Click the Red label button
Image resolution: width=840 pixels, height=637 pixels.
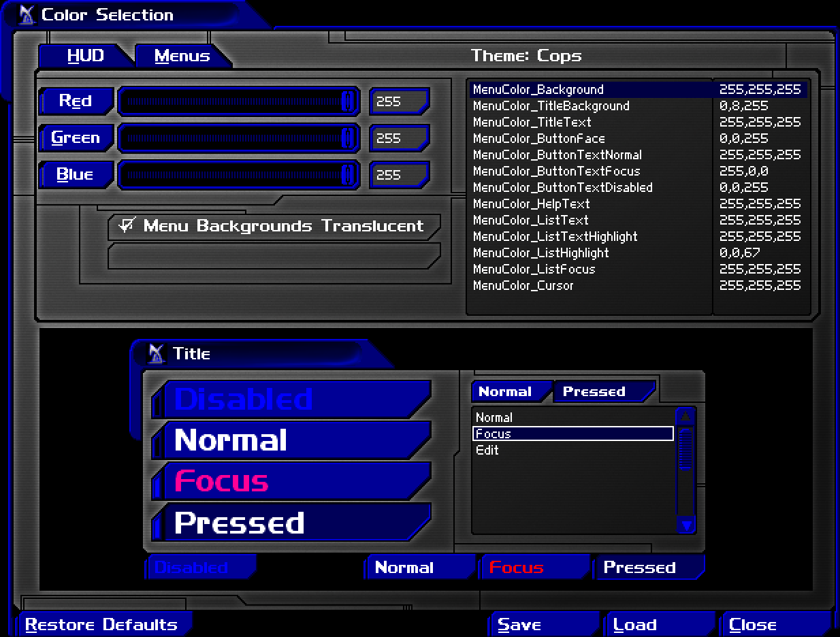[76, 101]
